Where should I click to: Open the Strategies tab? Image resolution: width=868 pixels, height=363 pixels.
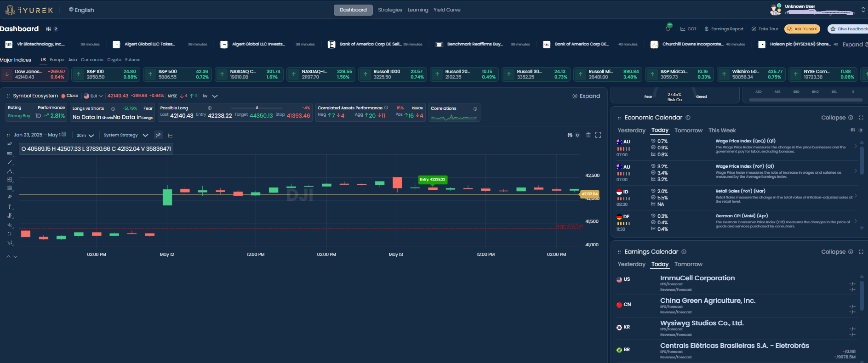(x=390, y=10)
